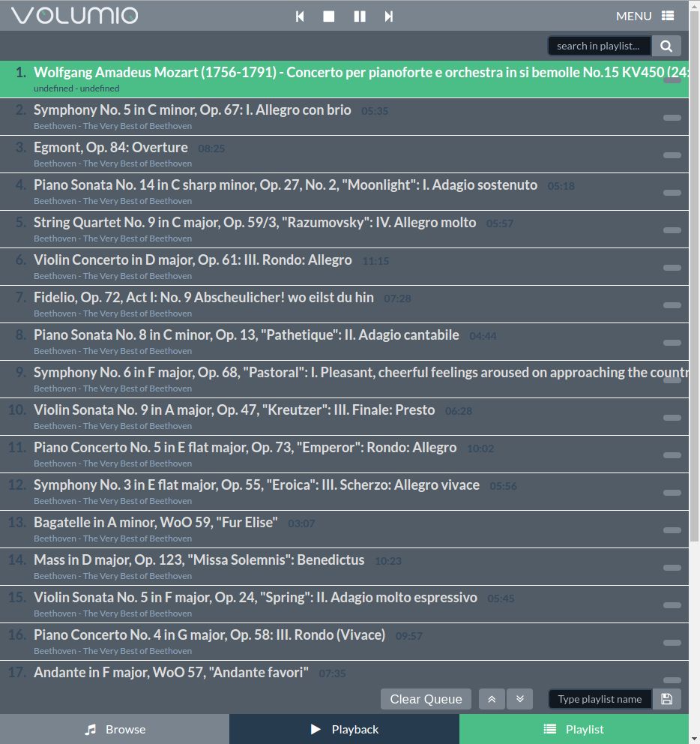
Task: Remove Pathetique Sonata from queue
Action: [x=672, y=343]
